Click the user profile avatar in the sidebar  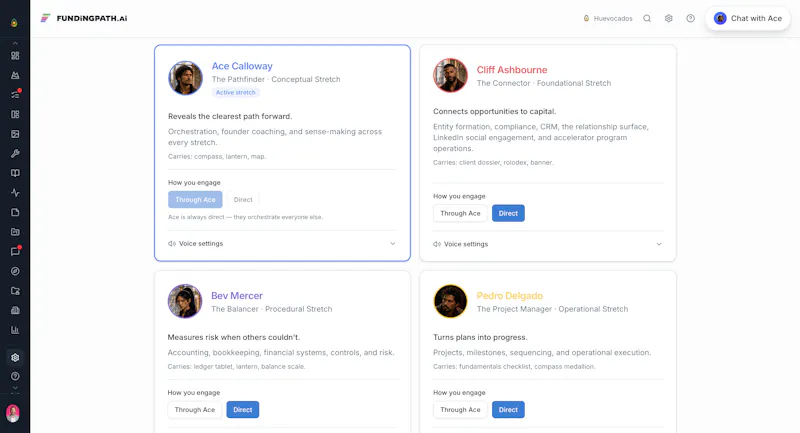pyautogui.click(x=13, y=413)
